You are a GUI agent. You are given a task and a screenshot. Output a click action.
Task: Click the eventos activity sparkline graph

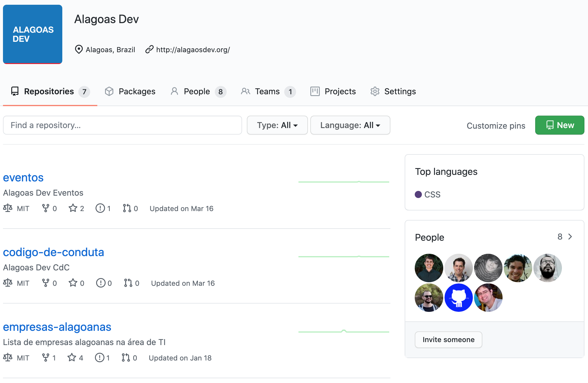click(x=344, y=182)
